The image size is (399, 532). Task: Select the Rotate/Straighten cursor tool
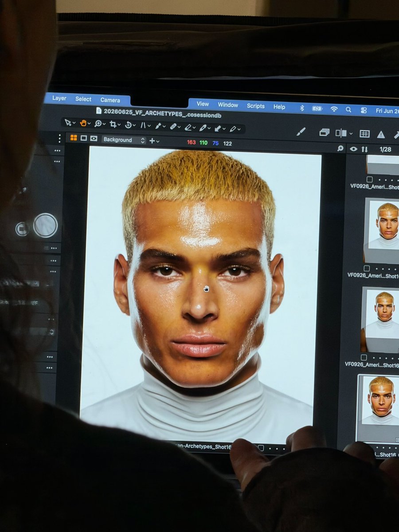coord(128,125)
